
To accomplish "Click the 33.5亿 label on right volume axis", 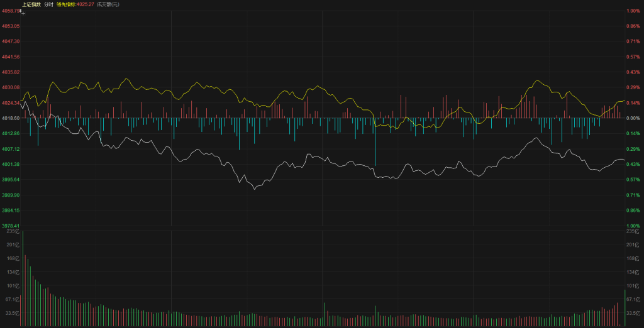I will coord(632,313).
